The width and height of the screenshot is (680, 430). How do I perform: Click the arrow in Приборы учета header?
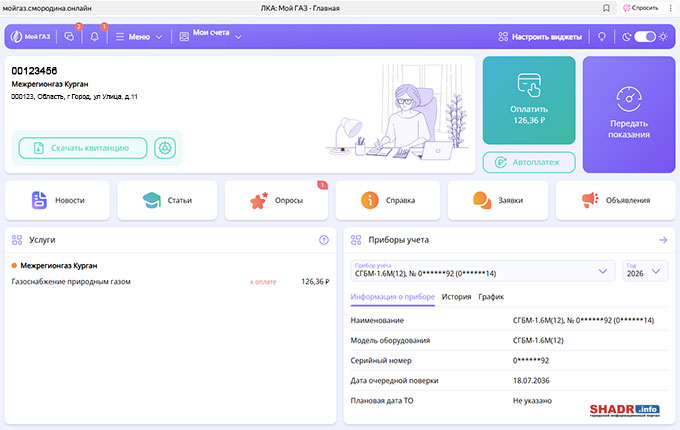pyautogui.click(x=662, y=240)
